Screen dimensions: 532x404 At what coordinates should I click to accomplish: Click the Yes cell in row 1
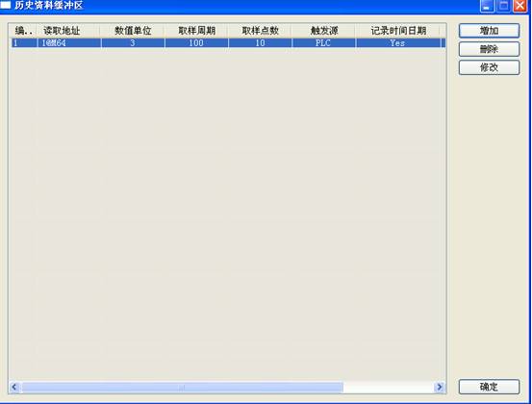pyautogui.click(x=398, y=43)
